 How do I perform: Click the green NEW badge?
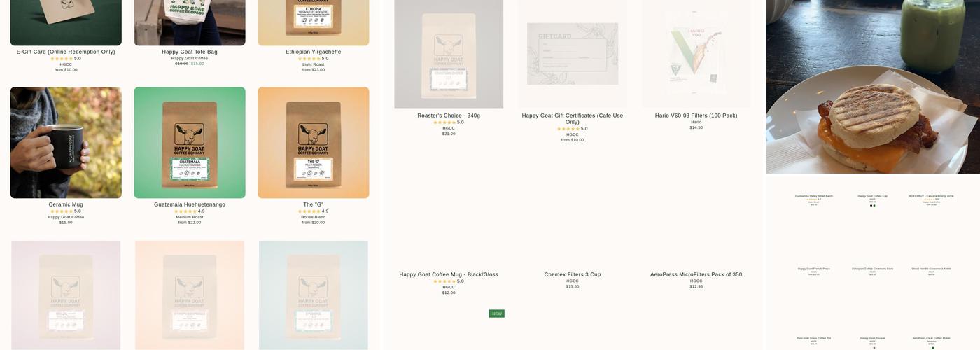pos(497,314)
